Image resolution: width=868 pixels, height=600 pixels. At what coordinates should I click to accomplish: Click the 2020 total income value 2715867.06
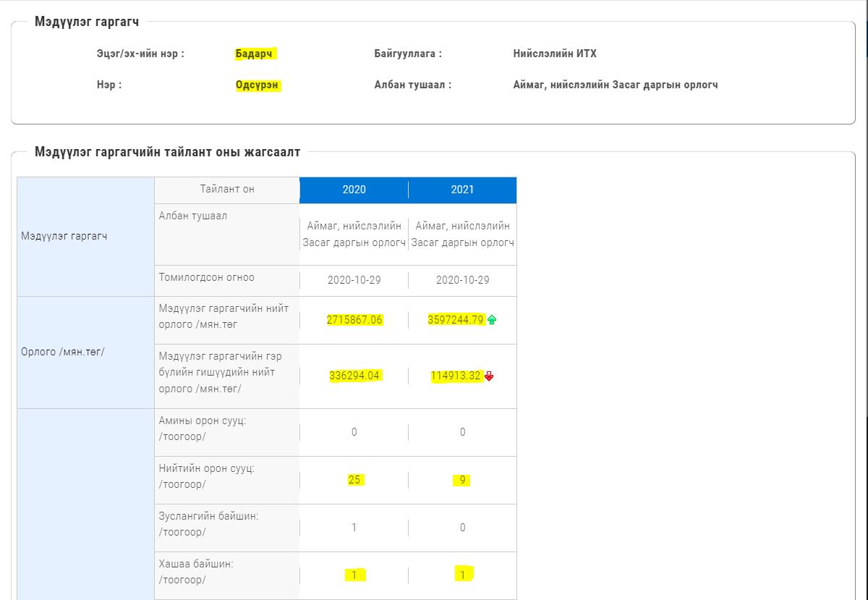coord(354,320)
